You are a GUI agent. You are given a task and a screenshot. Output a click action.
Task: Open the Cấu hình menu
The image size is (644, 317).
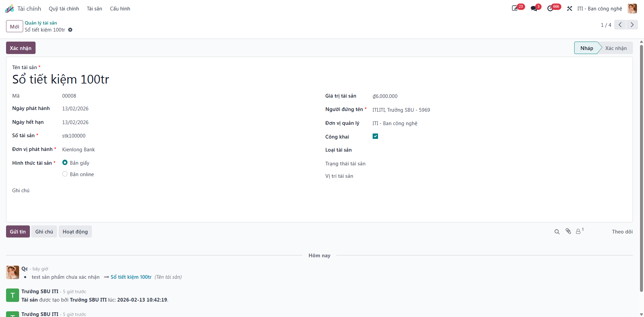click(x=120, y=9)
